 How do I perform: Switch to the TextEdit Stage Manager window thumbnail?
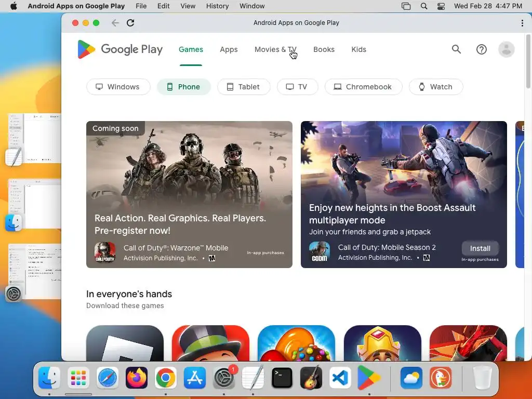coord(35,139)
